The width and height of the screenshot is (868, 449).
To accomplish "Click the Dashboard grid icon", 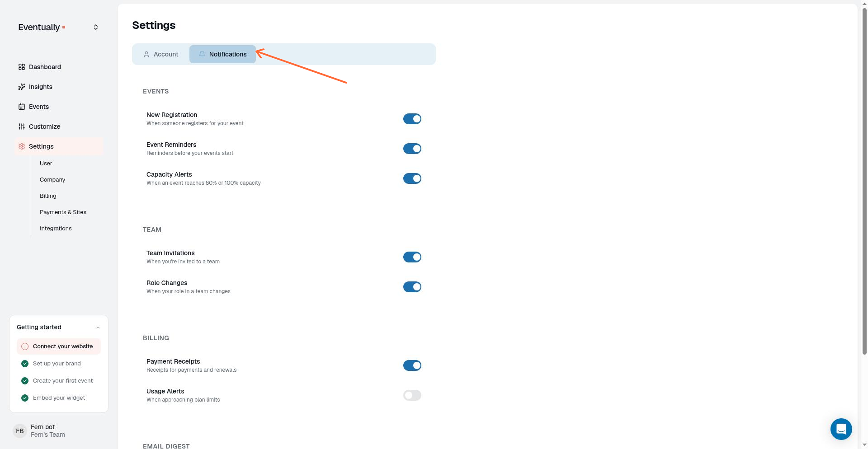I will click(x=22, y=67).
